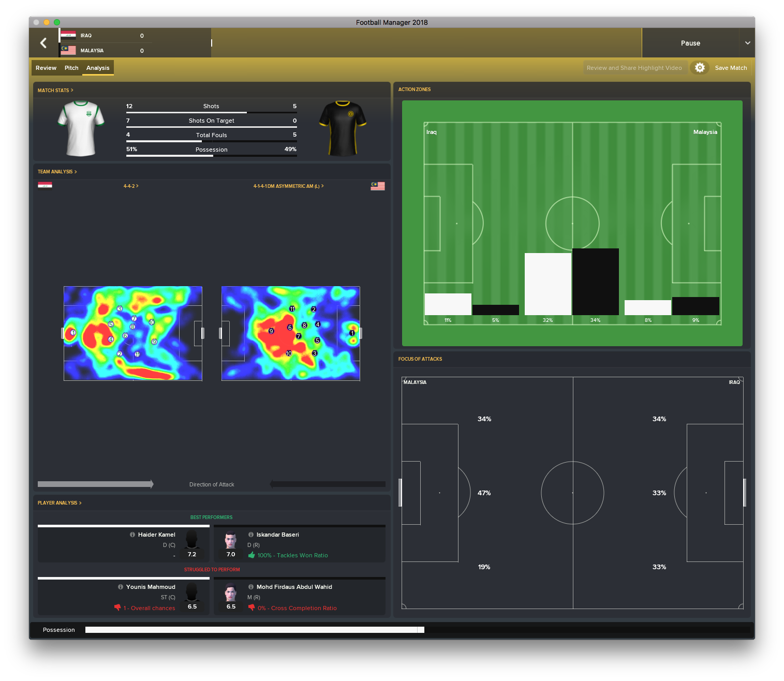Click match timeline bar in header
Image resolution: width=784 pixels, height=681 pixels.
pyautogui.click(x=426, y=43)
